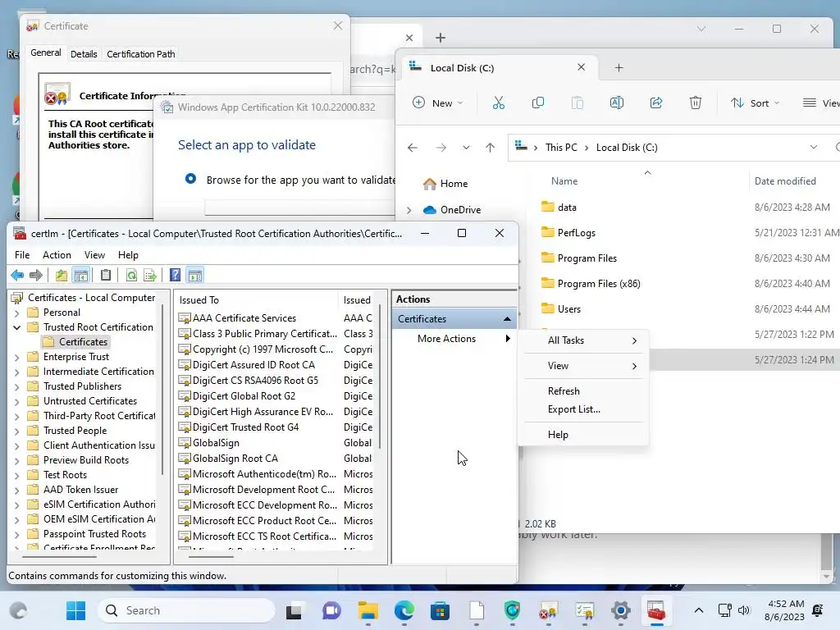Screen dimensions: 840x630
Task: Open the App Certification Kit taskbar icon
Action: click(584, 610)
